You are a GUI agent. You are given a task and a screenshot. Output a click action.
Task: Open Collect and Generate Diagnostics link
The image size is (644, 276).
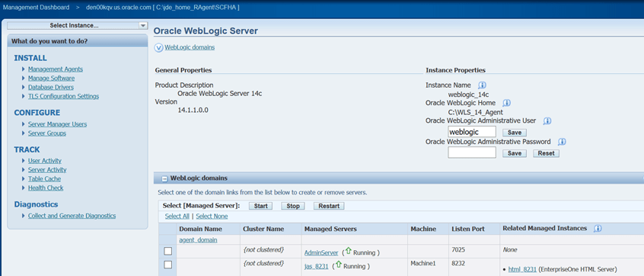tap(72, 216)
